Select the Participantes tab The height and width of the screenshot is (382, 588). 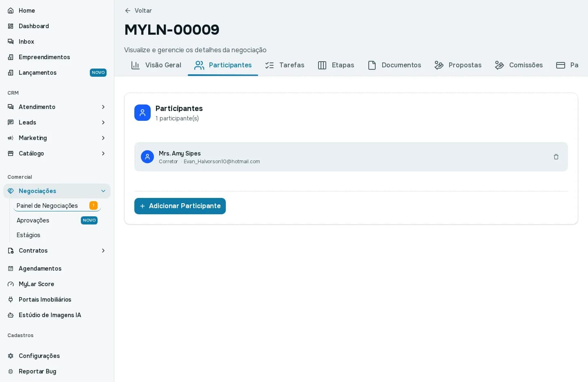(223, 65)
